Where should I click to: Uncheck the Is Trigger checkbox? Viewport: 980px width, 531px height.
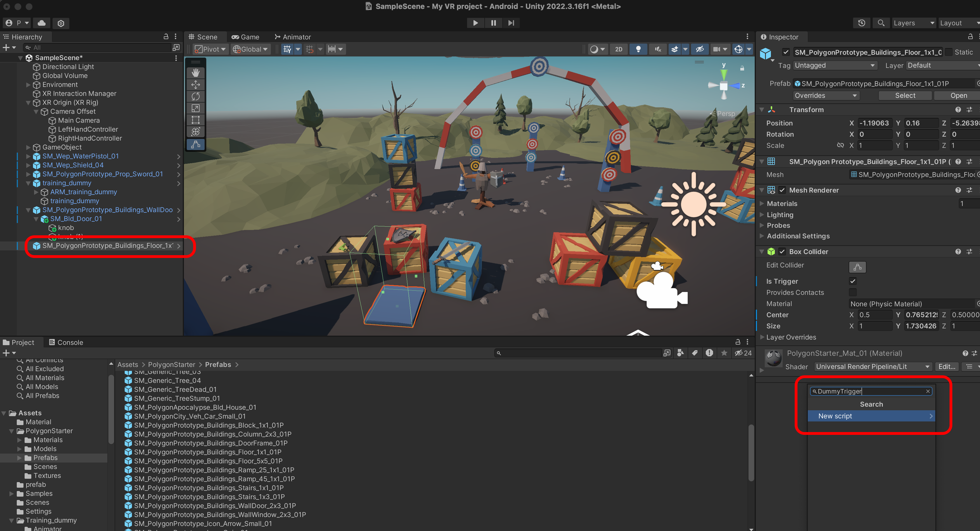(853, 281)
